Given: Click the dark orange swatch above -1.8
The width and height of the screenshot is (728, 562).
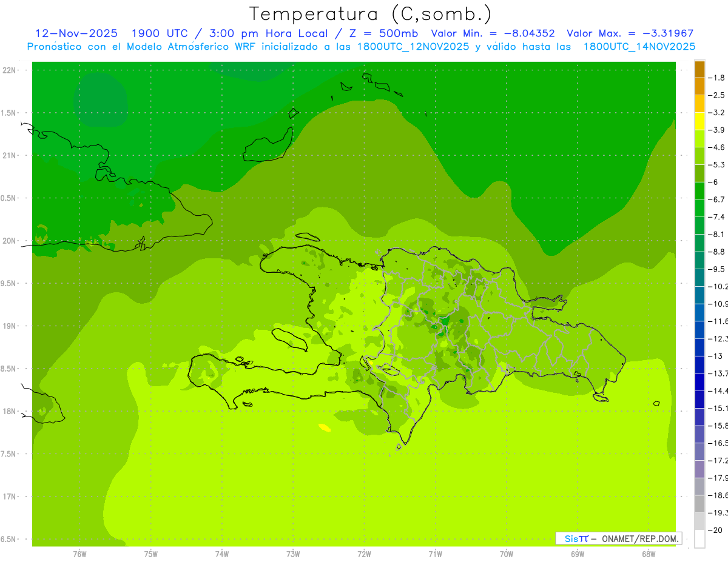Looking at the screenshot, I should point(699,69).
